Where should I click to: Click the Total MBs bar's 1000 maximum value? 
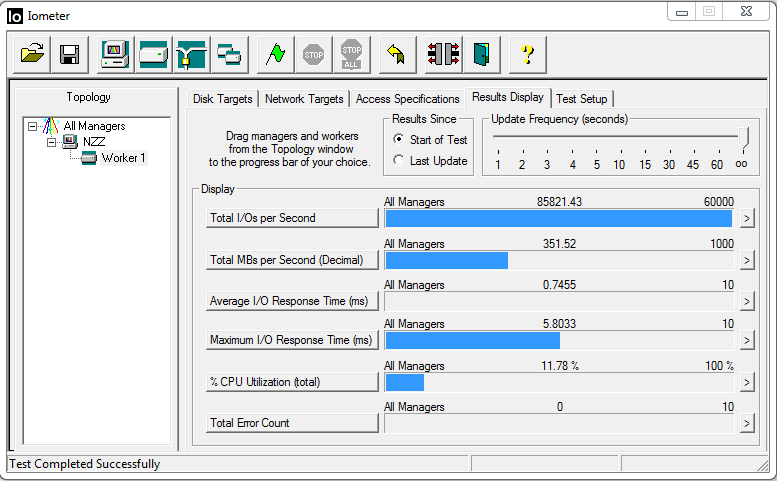(x=722, y=244)
